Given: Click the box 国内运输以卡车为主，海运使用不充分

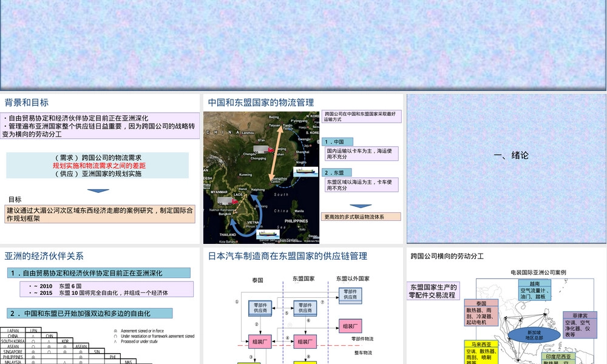Looking at the screenshot, I should [362, 153].
